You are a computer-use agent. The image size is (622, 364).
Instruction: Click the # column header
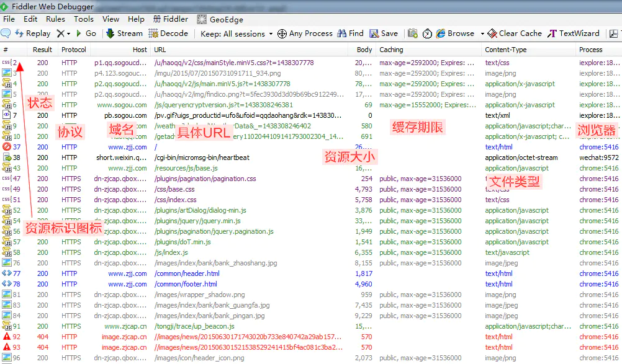[14, 50]
